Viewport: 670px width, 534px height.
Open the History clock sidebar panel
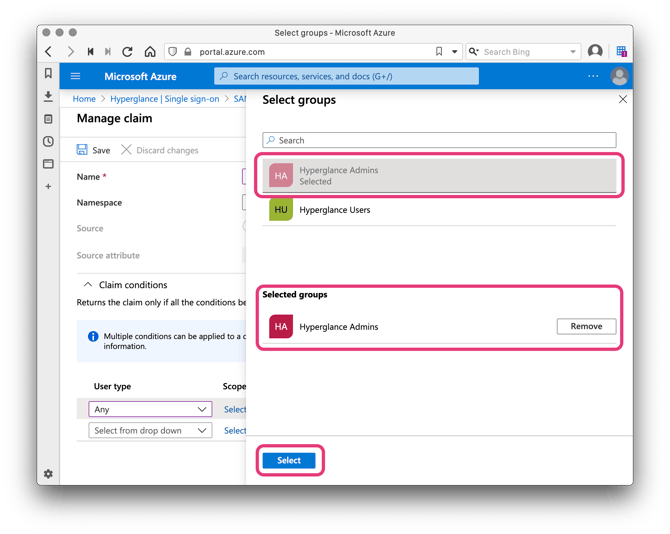point(48,141)
